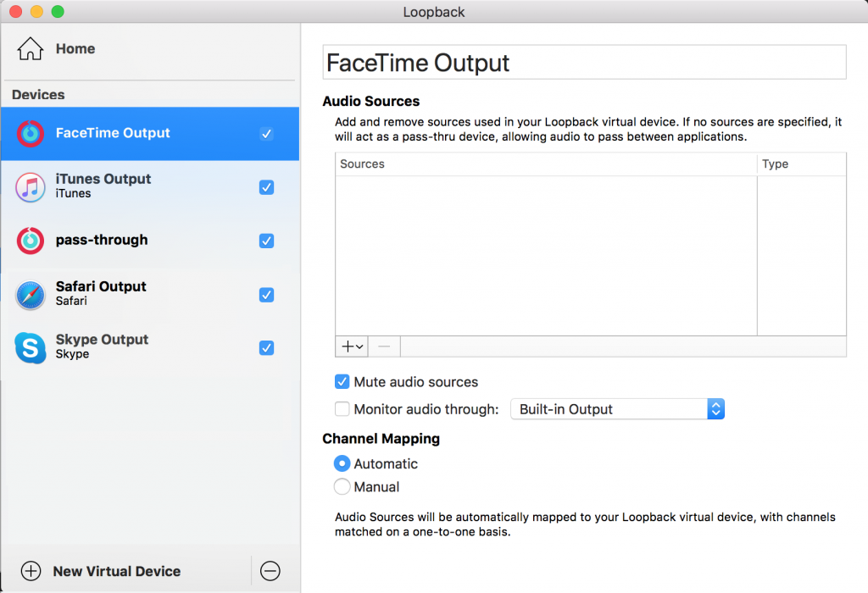Click the macOS green zoom window button
Viewport: 868px width, 593px height.
58,11
